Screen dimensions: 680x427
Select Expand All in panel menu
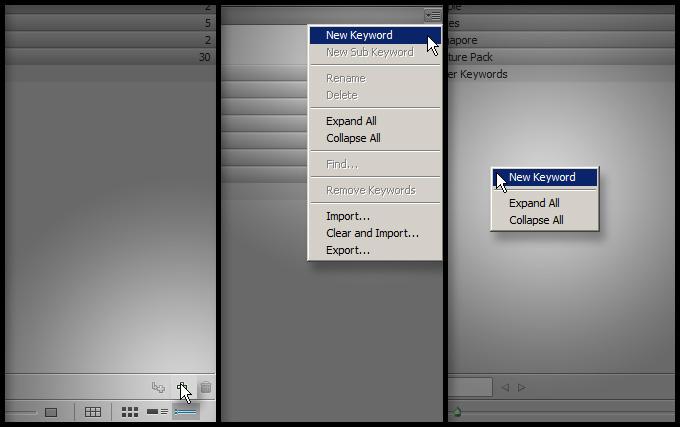coord(351,121)
